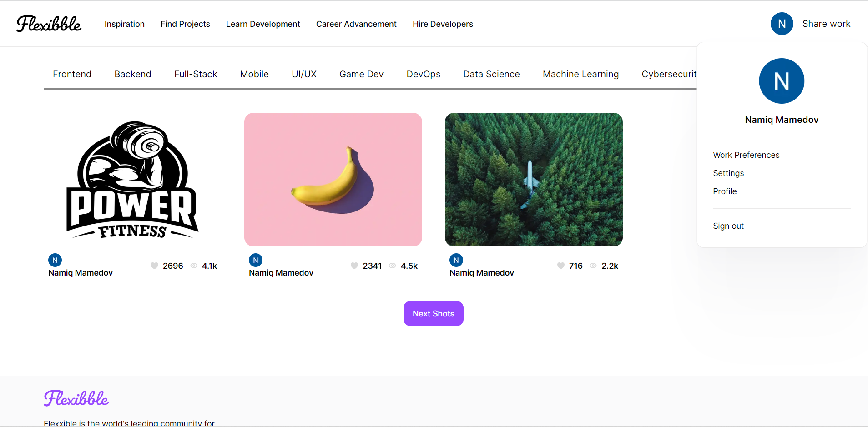The height and width of the screenshot is (427, 868).
Task: Click heart icon on banana project
Action: pyautogui.click(x=354, y=266)
